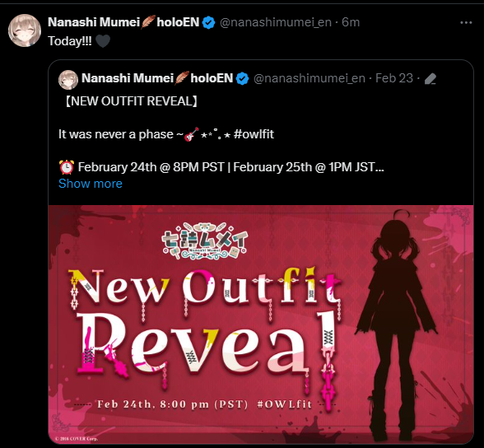Open the @nanashimumei_en handle on main tweet
The image size is (484, 448).
(x=275, y=22)
